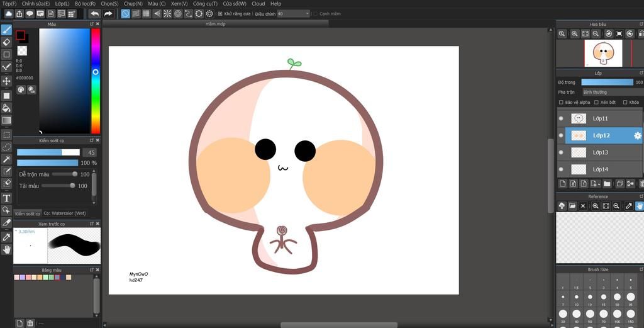Click the export/share icon in top toolbar

[19, 14]
